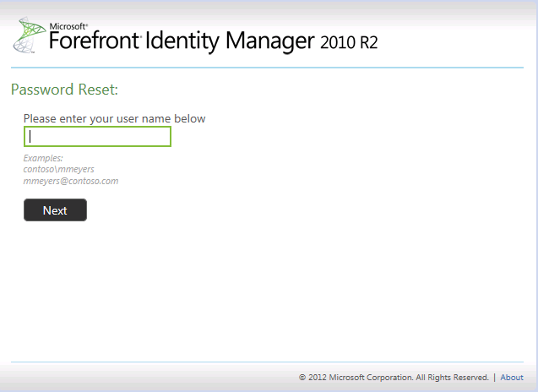
Task: Click the Forefront Identity Manager logo icon
Action: (30, 35)
